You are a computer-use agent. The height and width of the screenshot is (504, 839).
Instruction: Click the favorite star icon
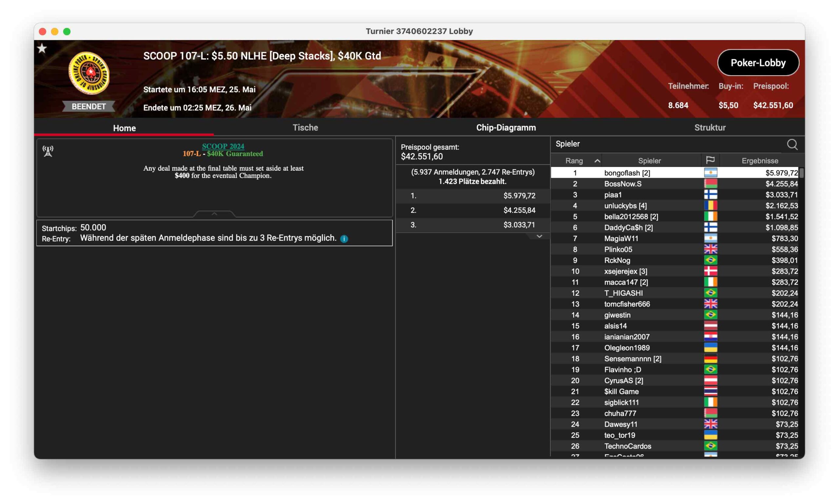tap(42, 48)
